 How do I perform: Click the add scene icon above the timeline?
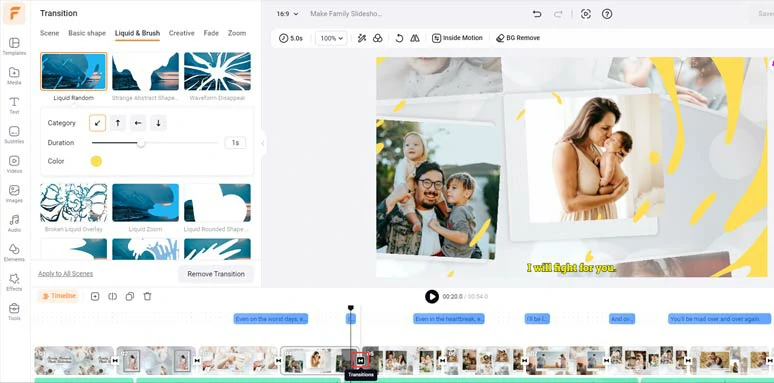(x=95, y=296)
